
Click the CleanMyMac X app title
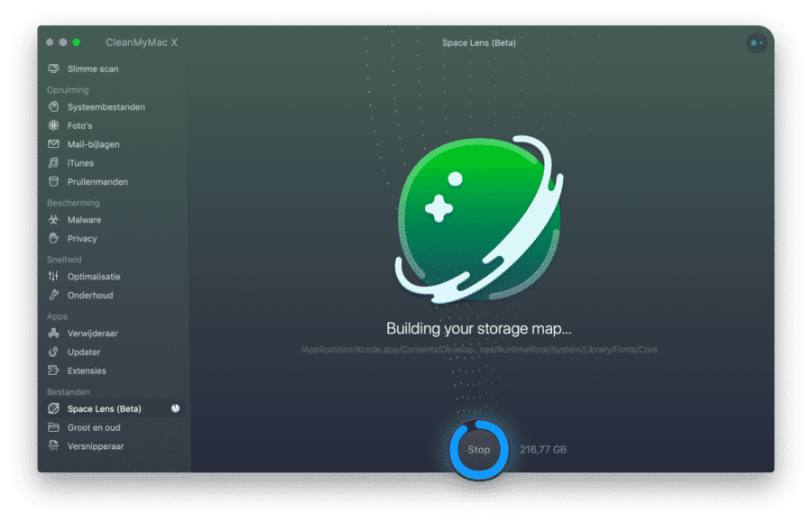(x=142, y=42)
